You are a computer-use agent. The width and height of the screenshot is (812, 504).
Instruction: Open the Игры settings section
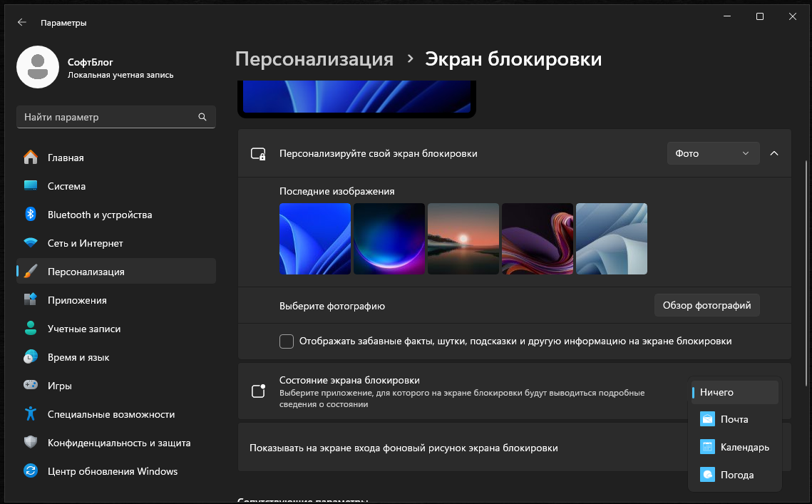click(x=59, y=385)
